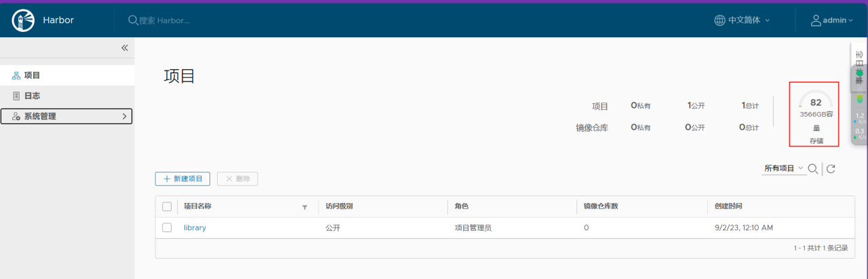Image resolution: width=868 pixels, height=279 pixels.
Task: Click the 1 - 1 共计 1 条记录 pagination text
Action: 821,248
